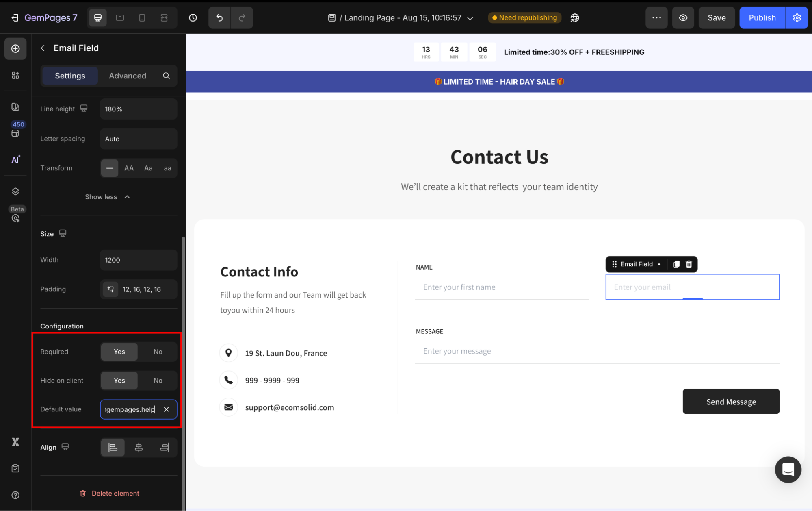
Task: Open the landing page title dropdown
Action: click(470, 18)
